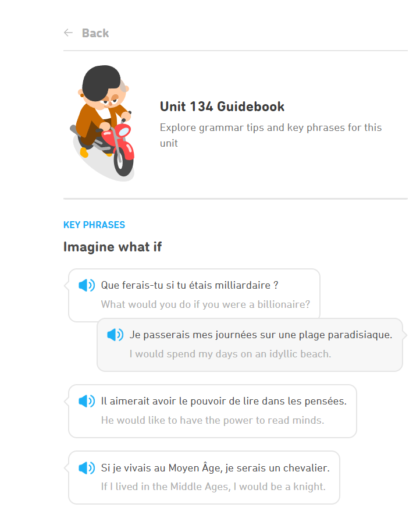Viewport: 420px width, 511px height.
Task: Click sentence Il aimerait avoir le pouvoir de lire
Action: click(x=223, y=401)
